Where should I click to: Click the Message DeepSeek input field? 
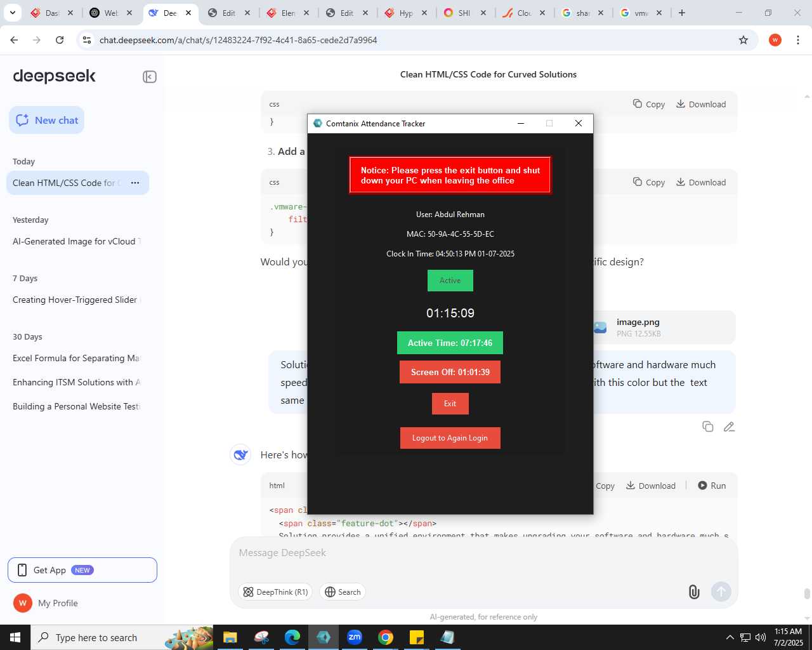pyautogui.click(x=483, y=553)
